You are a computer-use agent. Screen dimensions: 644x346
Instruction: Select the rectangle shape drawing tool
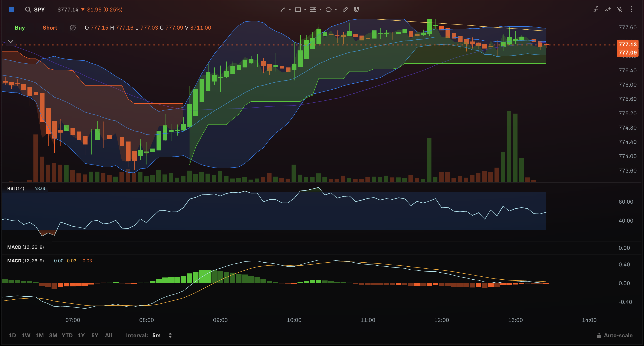click(298, 10)
